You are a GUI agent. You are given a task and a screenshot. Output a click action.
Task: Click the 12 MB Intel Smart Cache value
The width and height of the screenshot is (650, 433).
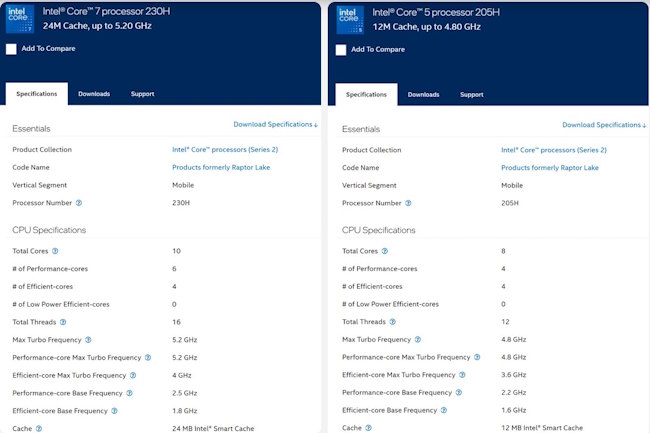point(542,428)
